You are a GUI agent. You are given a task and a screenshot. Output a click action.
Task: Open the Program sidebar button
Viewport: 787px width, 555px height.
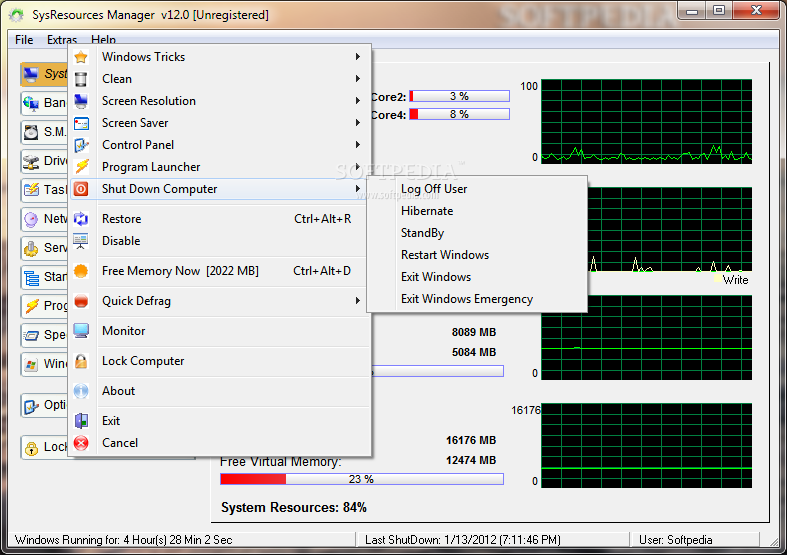[x=44, y=306]
